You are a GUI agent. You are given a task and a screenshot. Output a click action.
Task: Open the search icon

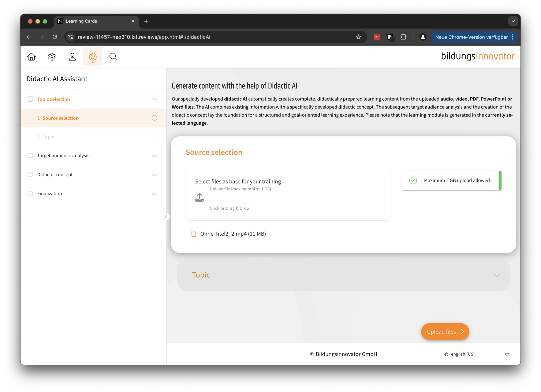click(113, 56)
